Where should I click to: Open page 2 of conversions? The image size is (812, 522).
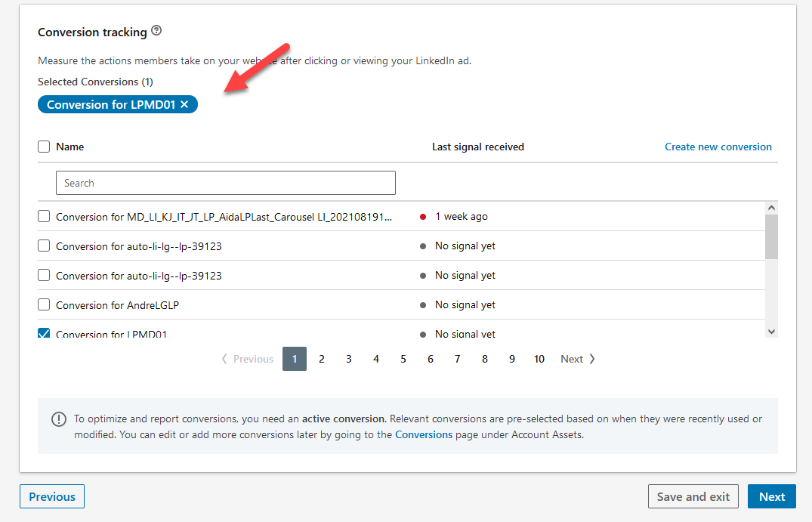coord(322,359)
